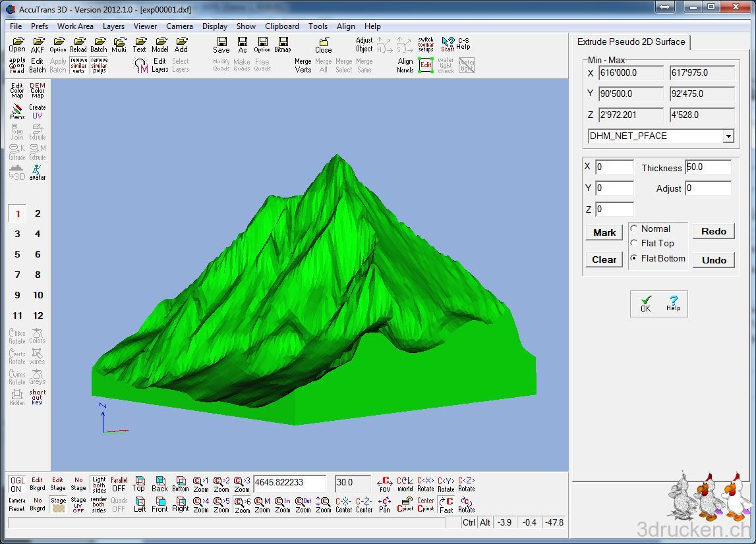Click the Create UV tool
The height and width of the screenshot is (544, 756).
pos(38,111)
